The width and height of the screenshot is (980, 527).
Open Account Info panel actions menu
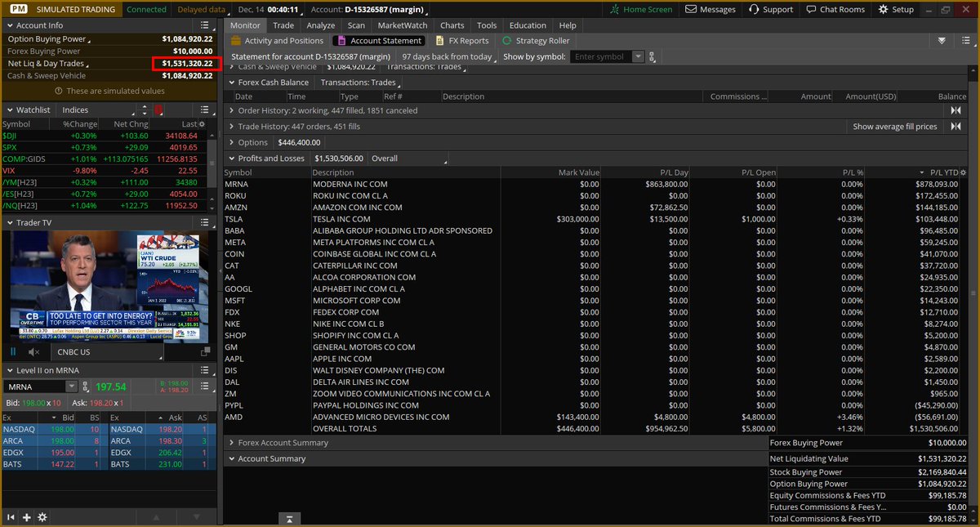click(x=205, y=25)
